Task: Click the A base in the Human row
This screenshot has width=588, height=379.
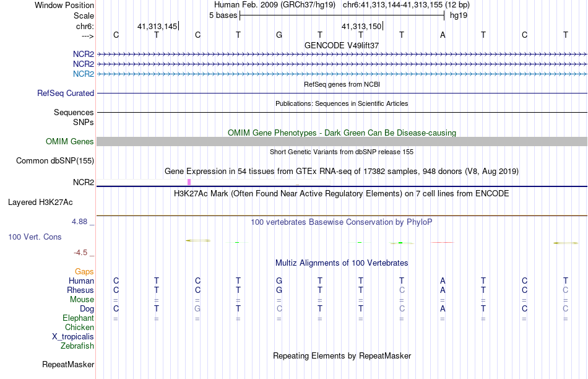Action: click(443, 281)
